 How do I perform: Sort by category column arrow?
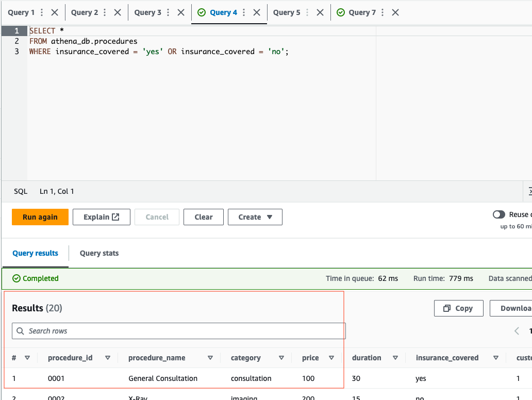pyautogui.click(x=281, y=358)
